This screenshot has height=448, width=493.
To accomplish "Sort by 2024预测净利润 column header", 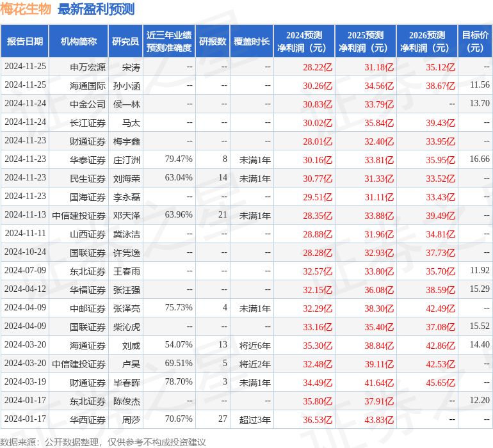I will tap(304, 42).
